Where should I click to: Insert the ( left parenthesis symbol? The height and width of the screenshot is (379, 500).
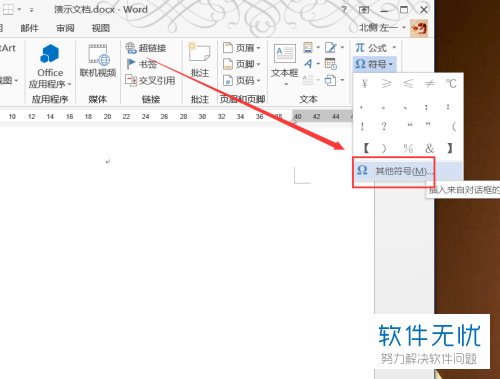tap(454, 126)
